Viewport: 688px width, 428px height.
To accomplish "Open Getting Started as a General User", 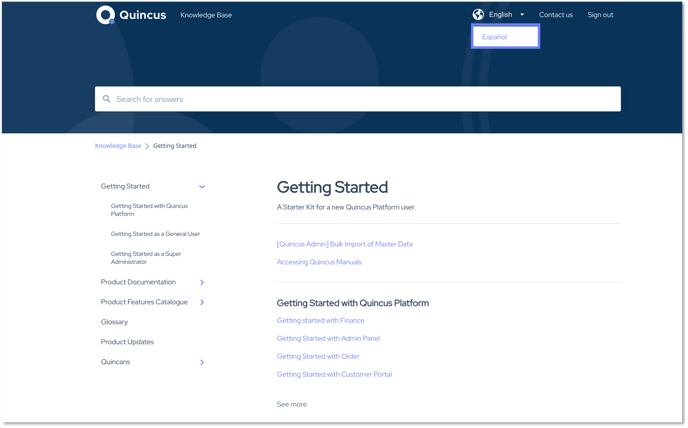I will tap(155, 234).
